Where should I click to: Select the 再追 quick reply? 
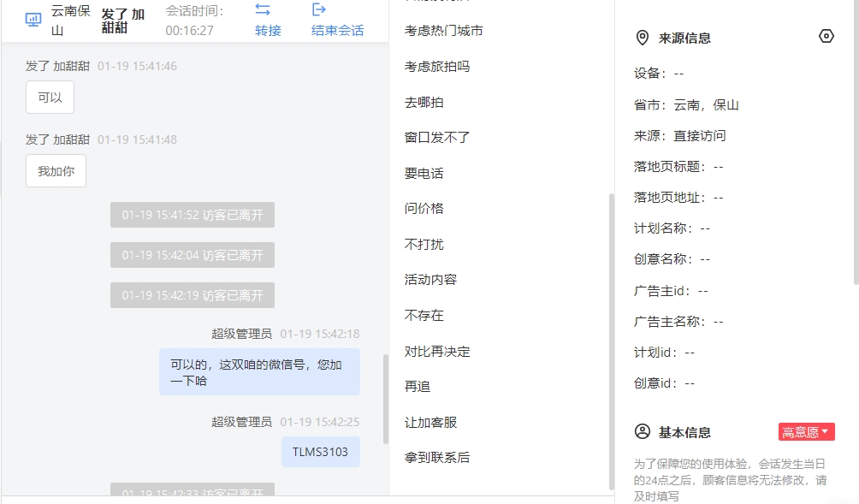(x=418, y=387)
